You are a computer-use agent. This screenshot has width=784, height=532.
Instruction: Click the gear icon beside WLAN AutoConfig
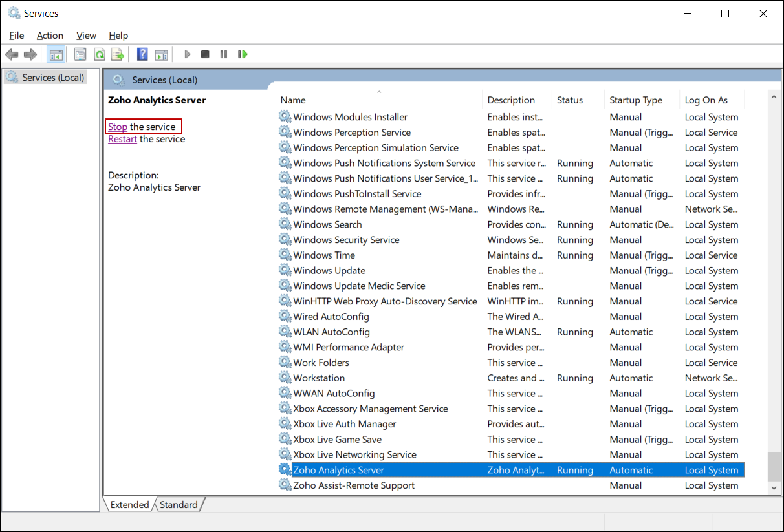pyautogui.click(x=285, y=332)
